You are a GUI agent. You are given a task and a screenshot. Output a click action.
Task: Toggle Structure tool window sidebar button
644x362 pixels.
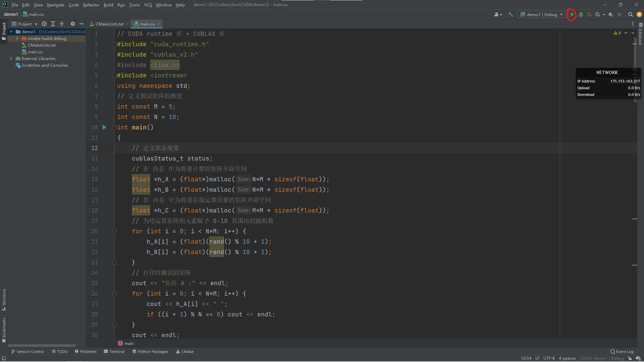click(x=4, y=299)
